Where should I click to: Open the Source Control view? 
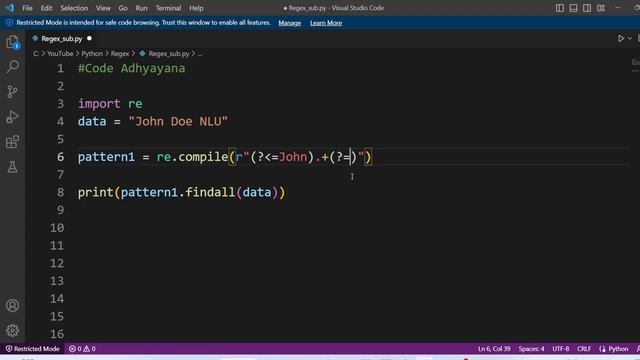click(13, 91)
